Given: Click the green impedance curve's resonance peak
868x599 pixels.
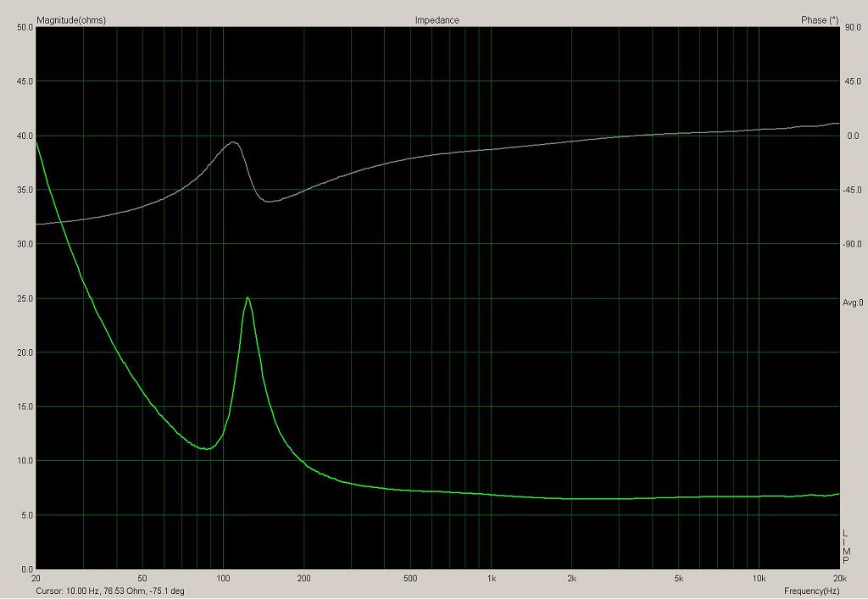Looking at the screenshot, I should (248, 297).
